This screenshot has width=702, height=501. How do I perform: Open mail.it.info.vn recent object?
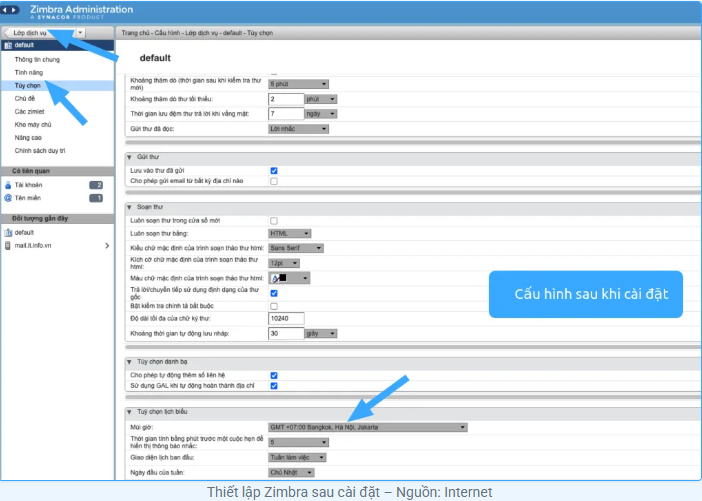tap(33, 245)
